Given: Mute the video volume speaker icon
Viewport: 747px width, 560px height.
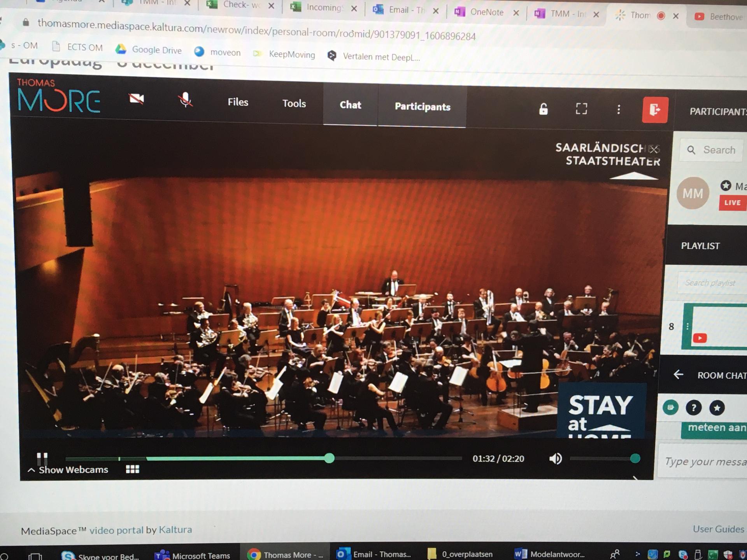Looking at the screenshot, I should 555,459.
